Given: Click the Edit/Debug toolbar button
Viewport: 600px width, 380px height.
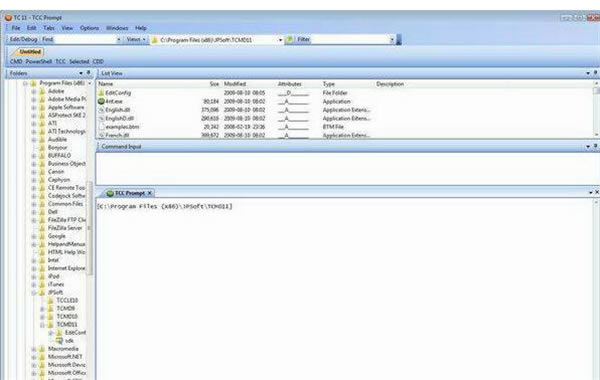Looking at the screenshot, I should click(x=23, y=39).
